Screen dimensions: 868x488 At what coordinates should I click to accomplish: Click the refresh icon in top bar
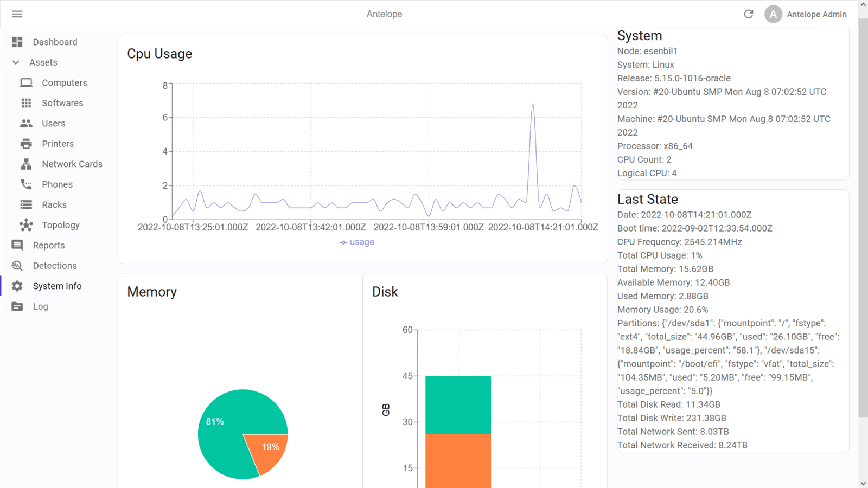(x=749, y=14)
